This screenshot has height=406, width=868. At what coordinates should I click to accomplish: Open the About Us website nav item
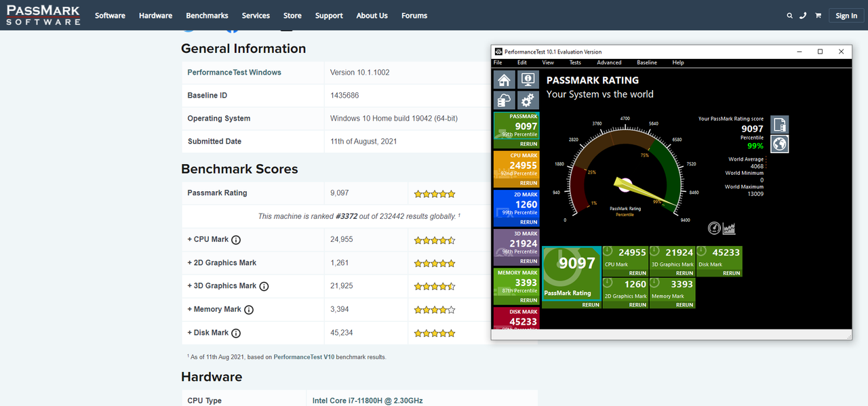[x=372, y=16]
